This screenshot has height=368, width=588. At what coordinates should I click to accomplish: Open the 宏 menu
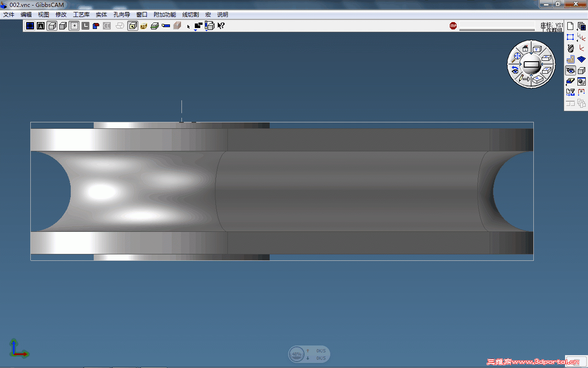coord(208,15)
